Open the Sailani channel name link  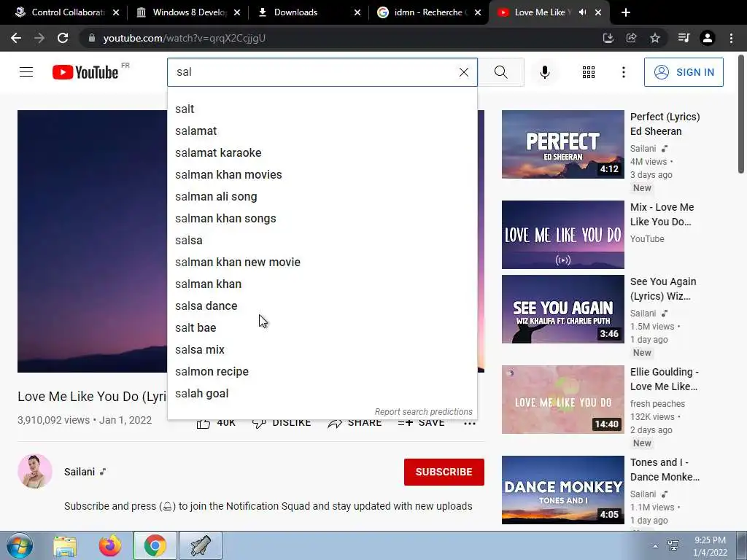click(x=80, y=472)
